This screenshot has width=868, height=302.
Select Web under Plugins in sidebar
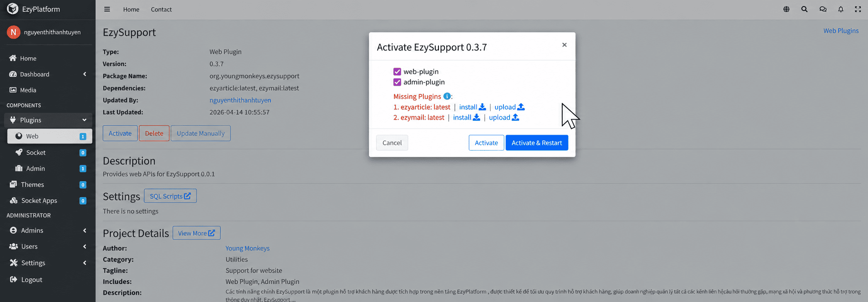click(x=50, y=136)
